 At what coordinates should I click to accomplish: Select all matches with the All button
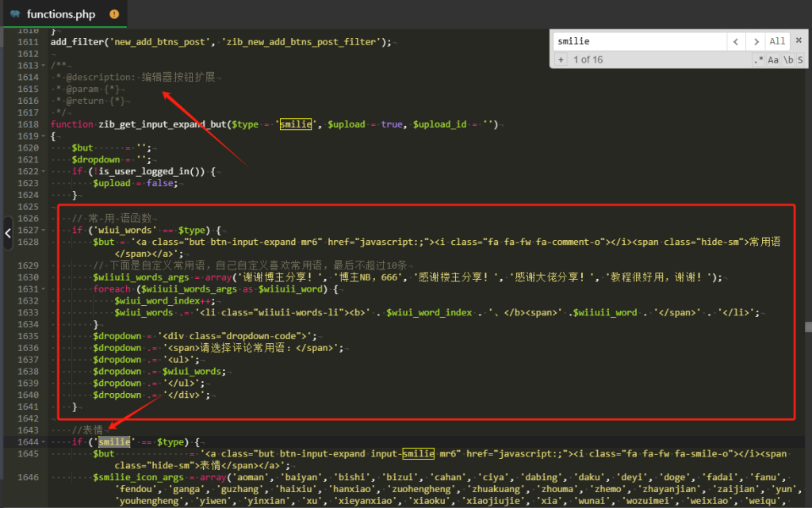tap(777, 41)
